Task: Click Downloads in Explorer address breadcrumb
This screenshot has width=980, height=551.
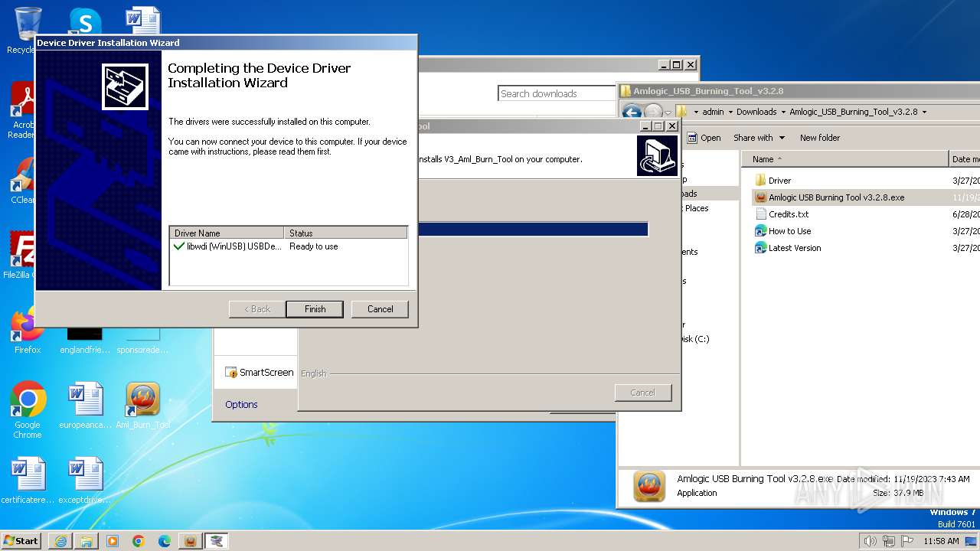Action: pyautogui.click(x=756, y=112)
